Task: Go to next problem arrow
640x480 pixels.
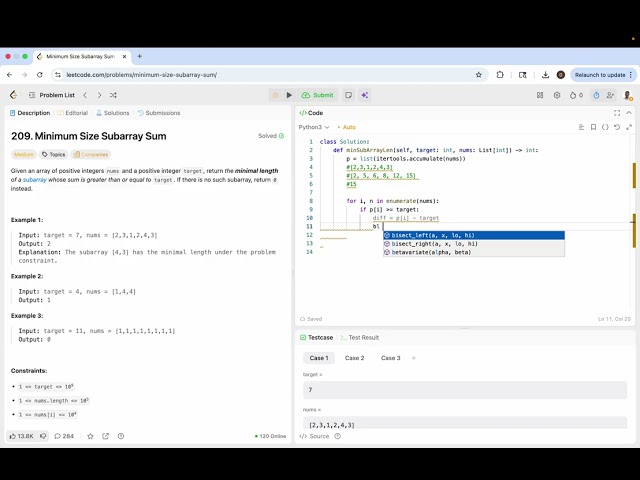Action: point(98,95)
